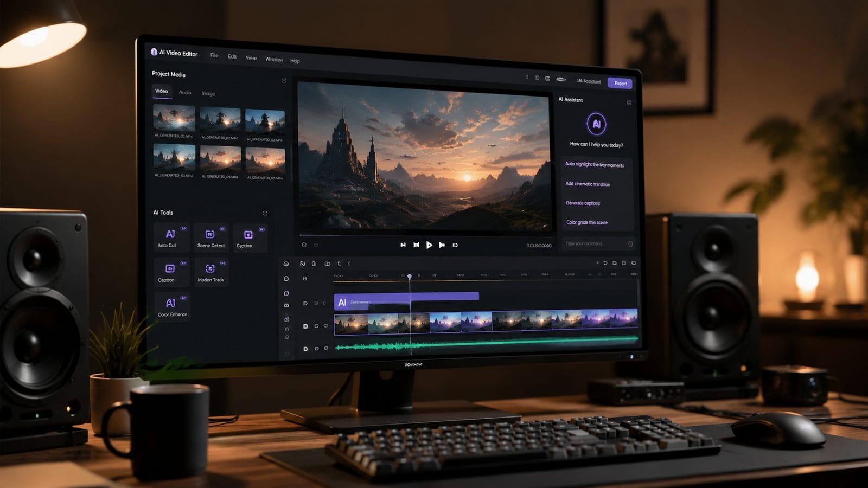This screenshot has width=868, height=488.
Task: Toggle the middle control icon on the video thumbnail track
Action: (316, 326)
